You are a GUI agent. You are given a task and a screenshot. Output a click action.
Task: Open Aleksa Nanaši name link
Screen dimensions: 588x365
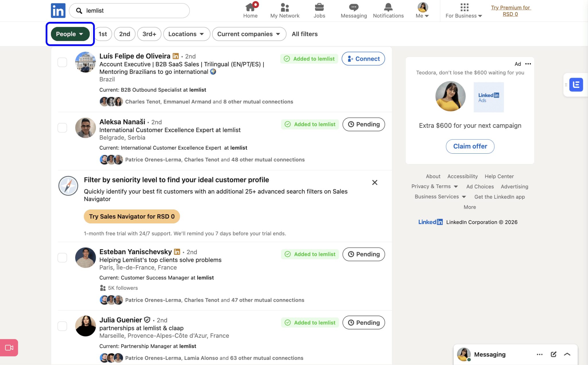(x=122, y=121)
